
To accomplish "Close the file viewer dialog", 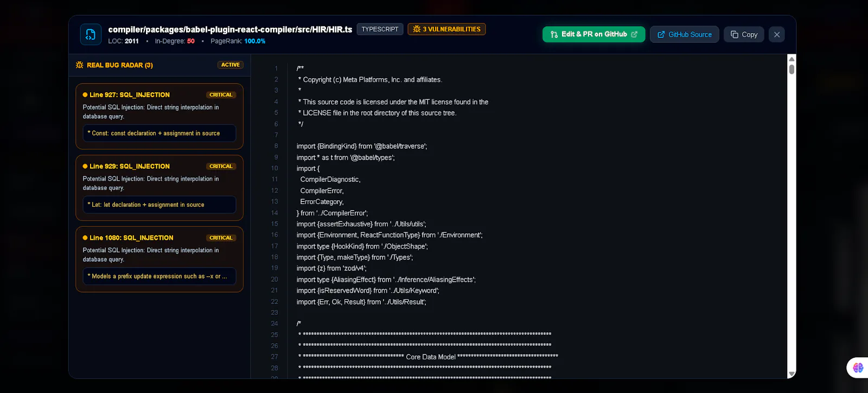I will point(777,34).
